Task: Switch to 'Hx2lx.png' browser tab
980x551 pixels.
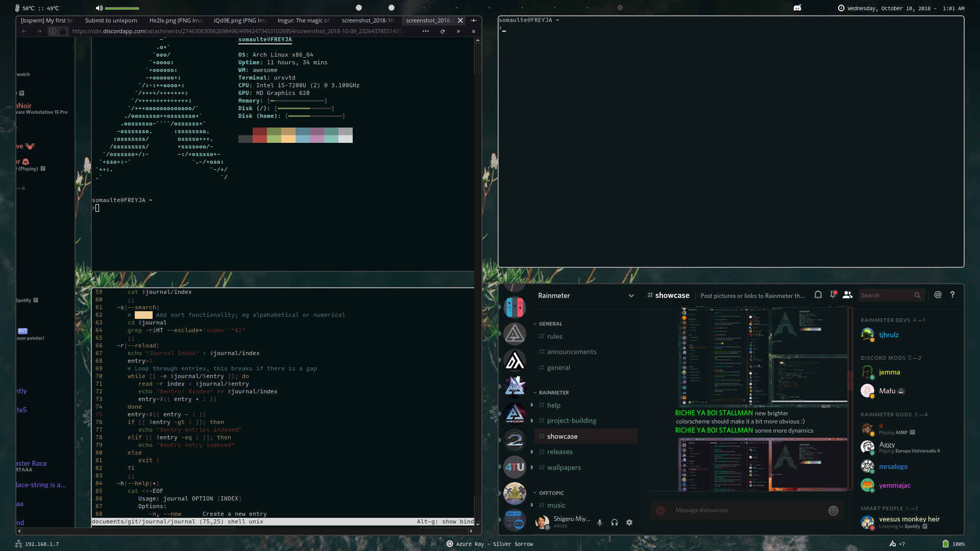Action: pyautogui.click(x=176, y=20)
